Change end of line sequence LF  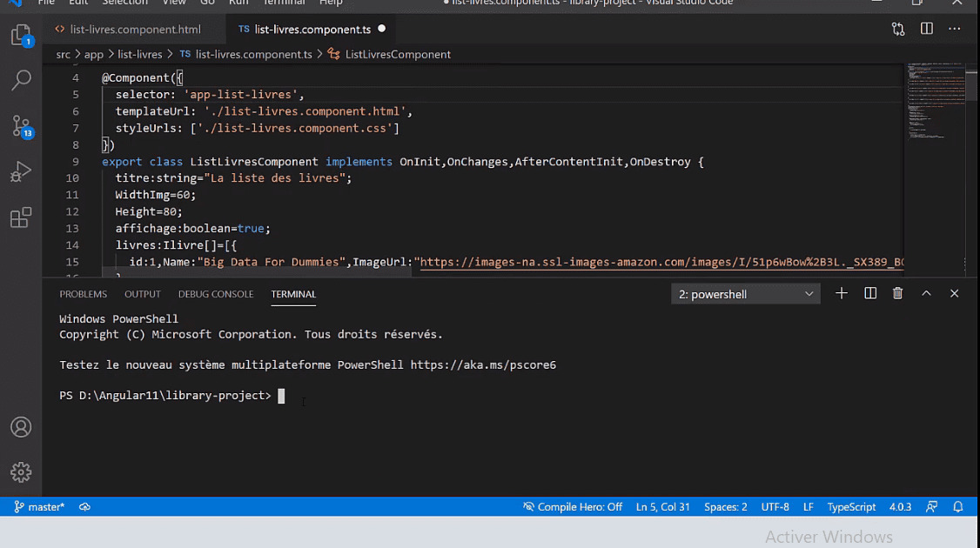[x=809, y=507]
